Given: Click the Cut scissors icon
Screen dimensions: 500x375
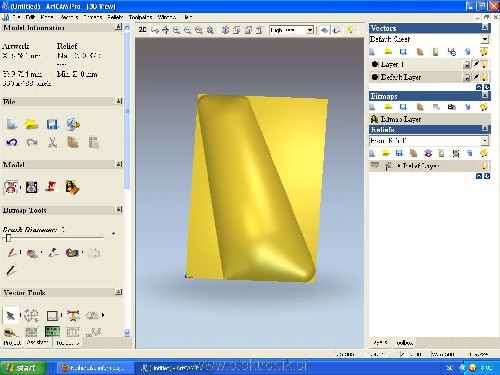Looking at the screenshot, I should click(x=52, y=143).
